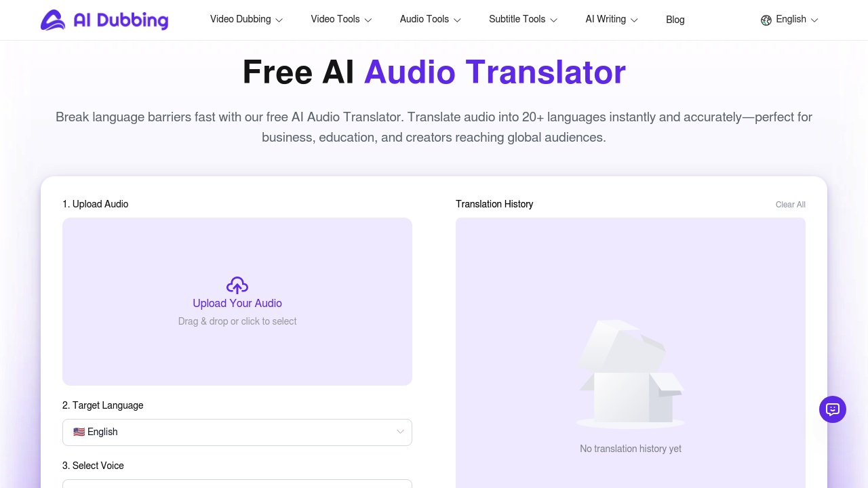The image size is (868, 488).
Task: Click the globe icon beside English
Action: (x=766, y=20)
